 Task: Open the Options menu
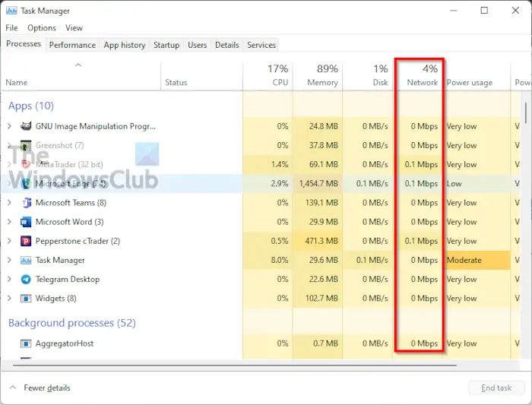(42, 28)
